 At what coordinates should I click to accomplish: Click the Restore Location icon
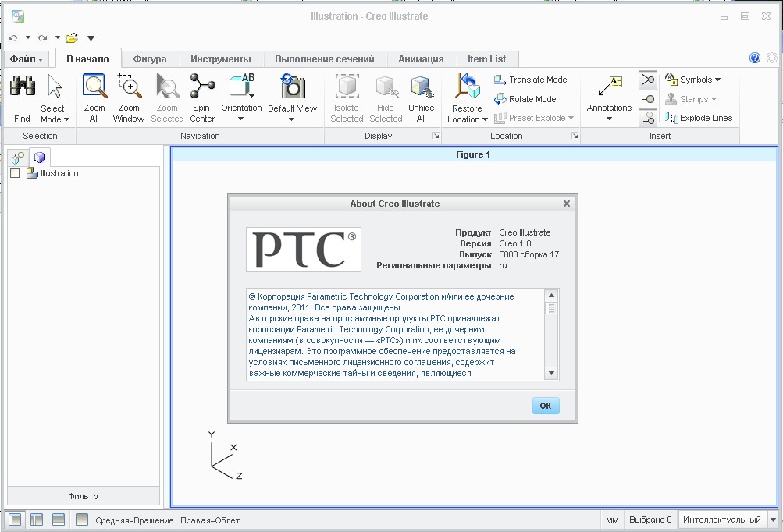pos(467,86)
